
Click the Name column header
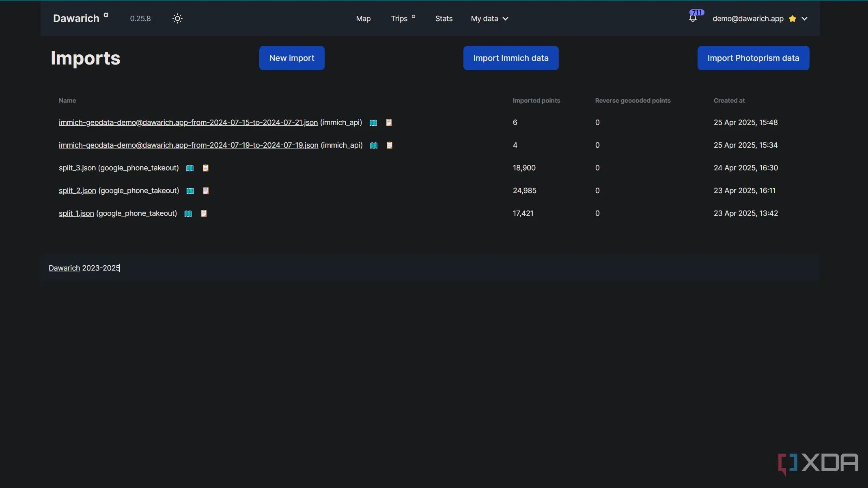click(67, 101)
